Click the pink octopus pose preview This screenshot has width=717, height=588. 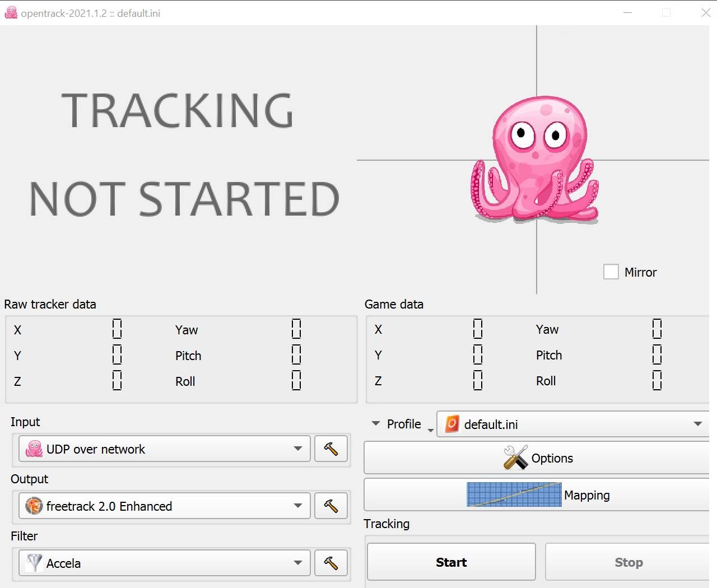pos(535,160)
